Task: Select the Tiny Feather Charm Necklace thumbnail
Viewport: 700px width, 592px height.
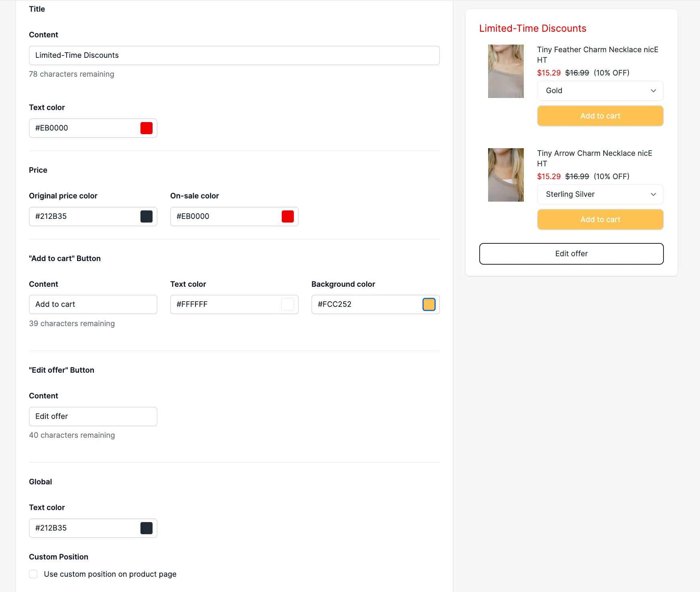Action: click(x=506, y=71)
